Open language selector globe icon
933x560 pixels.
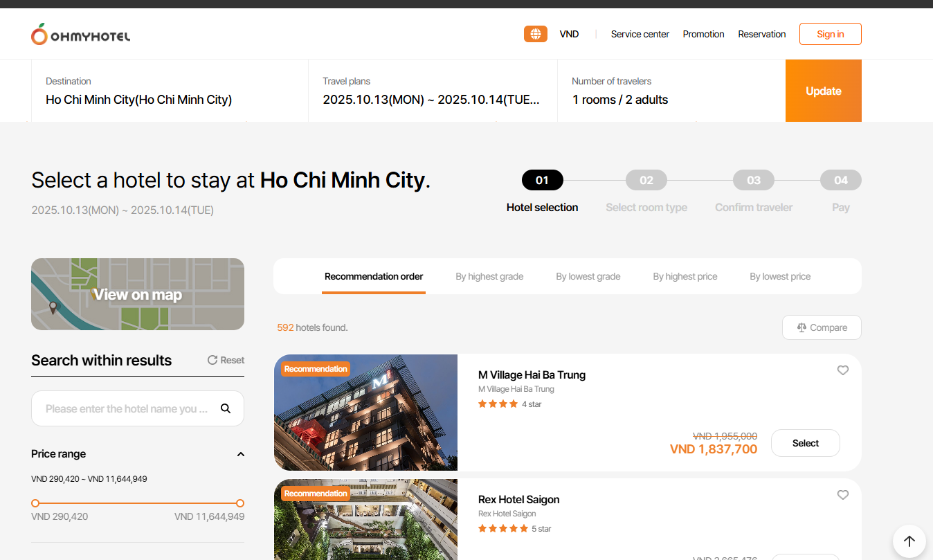(536, 34)
